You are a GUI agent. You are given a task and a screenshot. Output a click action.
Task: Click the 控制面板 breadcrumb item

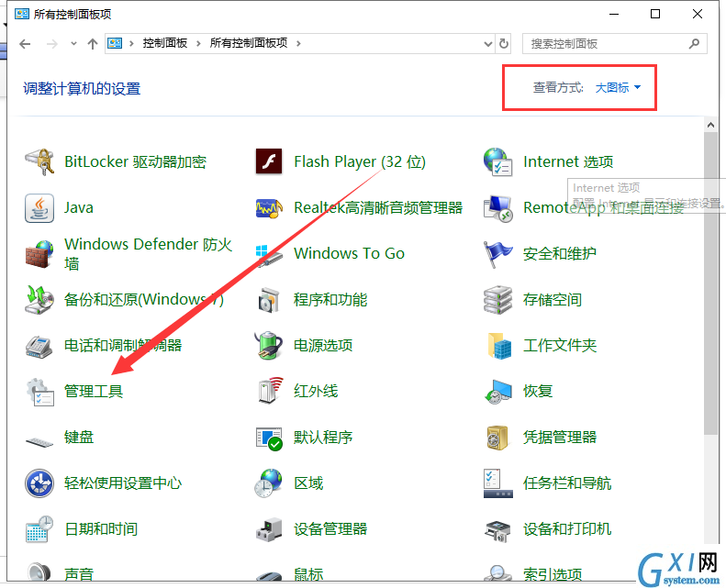coord(165,43)
